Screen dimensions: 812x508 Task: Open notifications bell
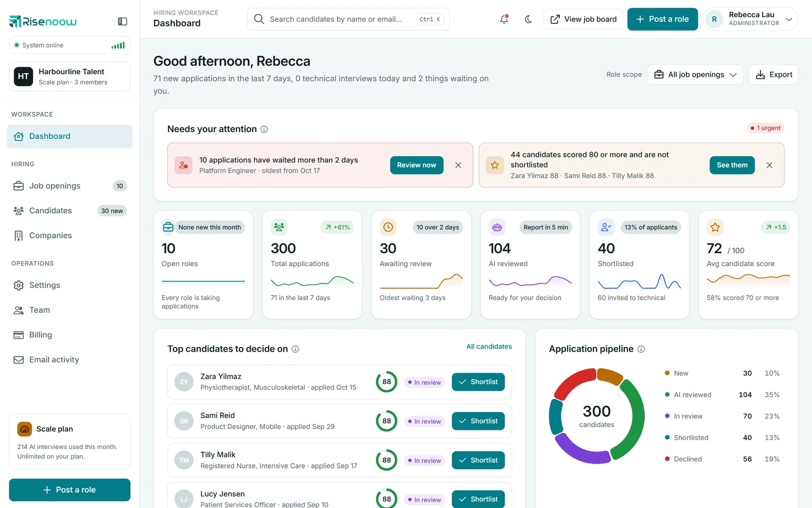504,19
